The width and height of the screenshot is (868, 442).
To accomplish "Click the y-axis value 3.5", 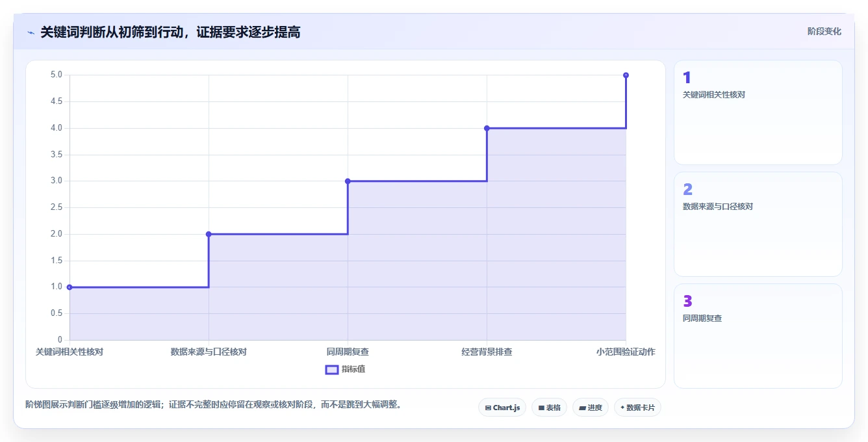I will [57, 155].
